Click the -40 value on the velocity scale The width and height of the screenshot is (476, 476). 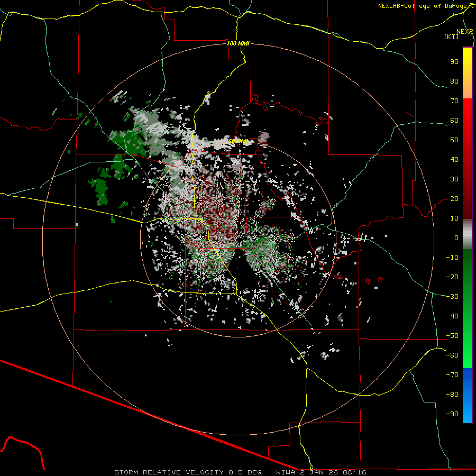452,316
